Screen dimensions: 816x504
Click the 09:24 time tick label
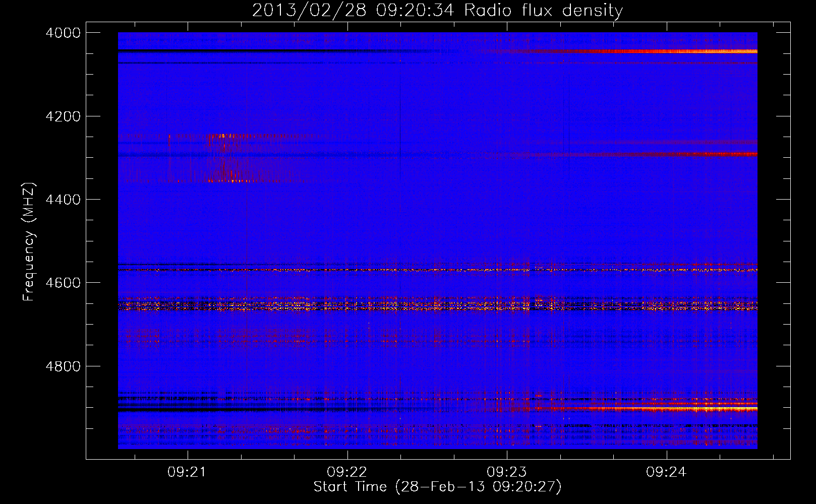coord(666,472)
